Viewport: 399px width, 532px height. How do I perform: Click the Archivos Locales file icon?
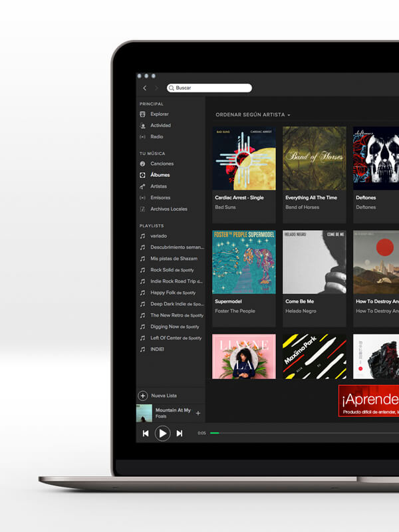tap(142, 209)
